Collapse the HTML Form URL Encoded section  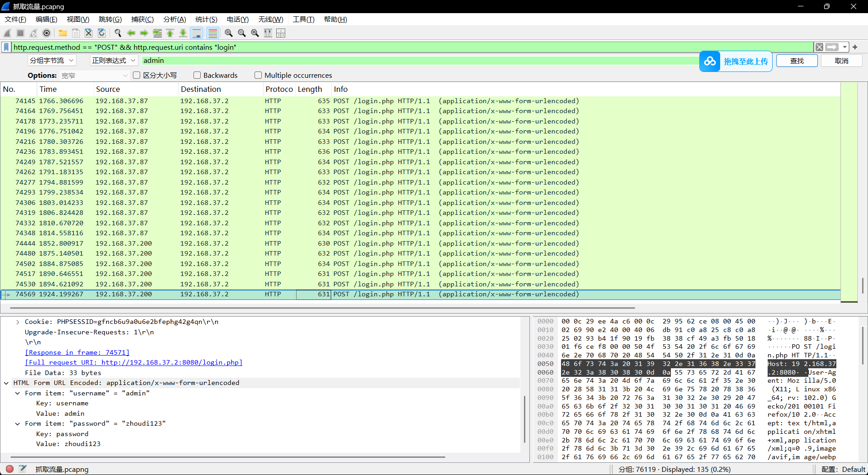pyautogui.click(x=6, y=383)
